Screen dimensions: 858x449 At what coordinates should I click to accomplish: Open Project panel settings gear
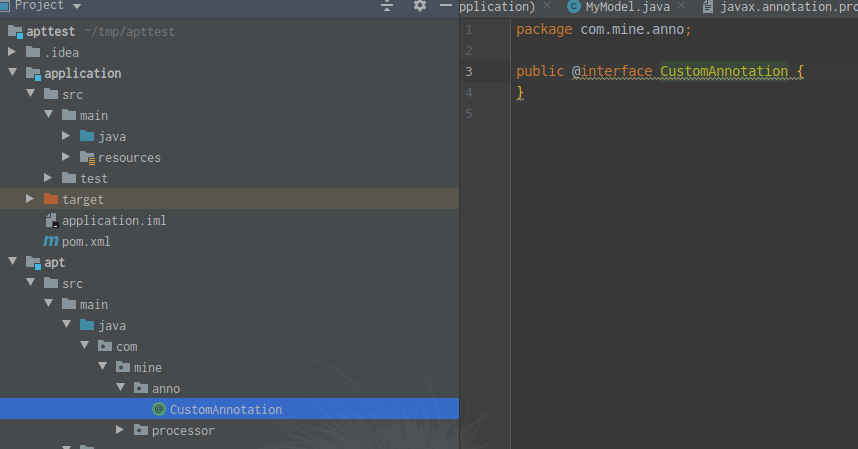click(x=420, y=6)
